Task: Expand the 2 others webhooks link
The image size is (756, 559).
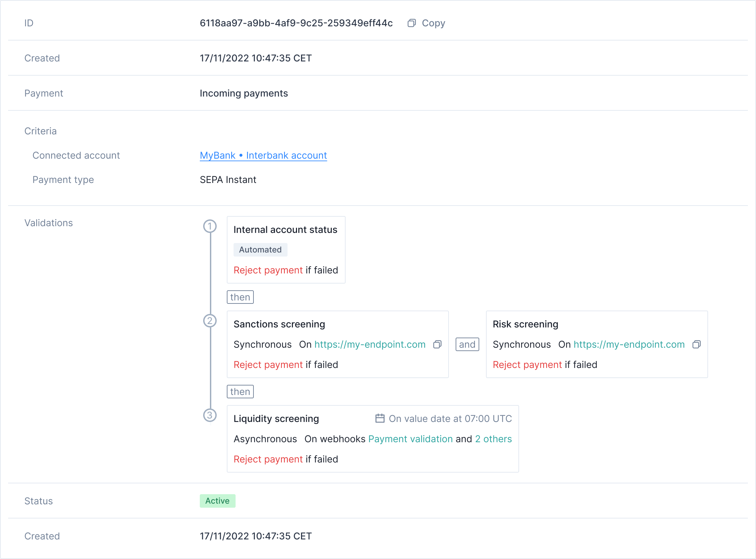Action: click(x=493, y=439)
